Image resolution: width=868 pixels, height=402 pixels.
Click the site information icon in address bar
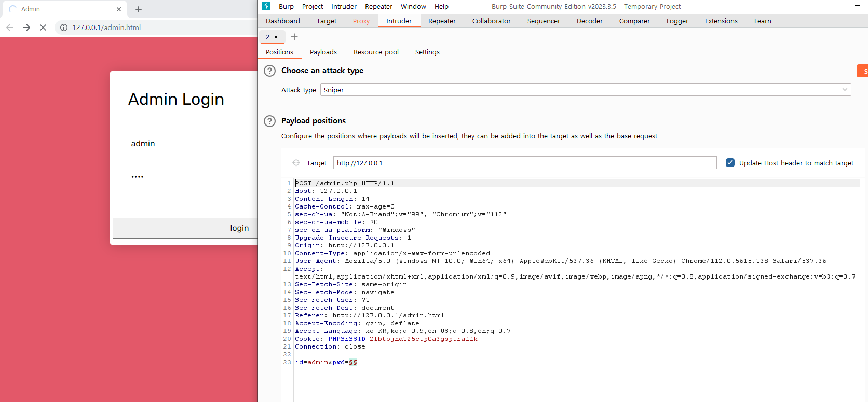click(63, 27)
